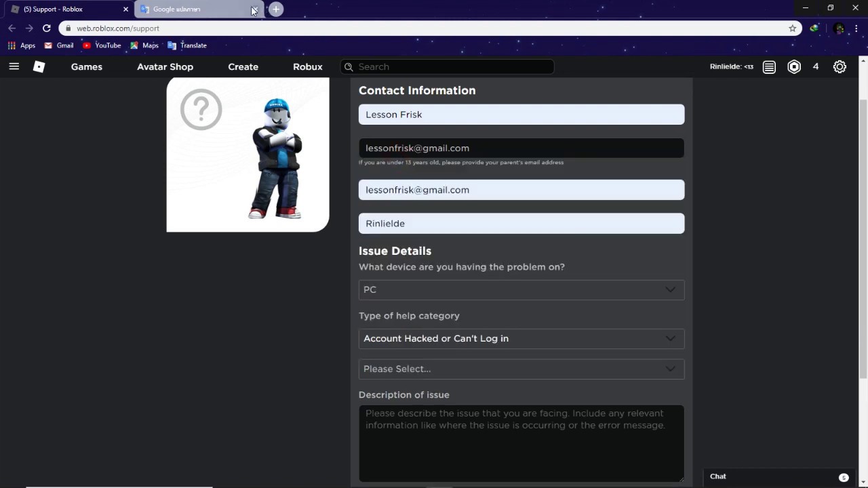868x488 pixels.
Task: Click the Contact Information heading
Action: click(x=417, y=90)
